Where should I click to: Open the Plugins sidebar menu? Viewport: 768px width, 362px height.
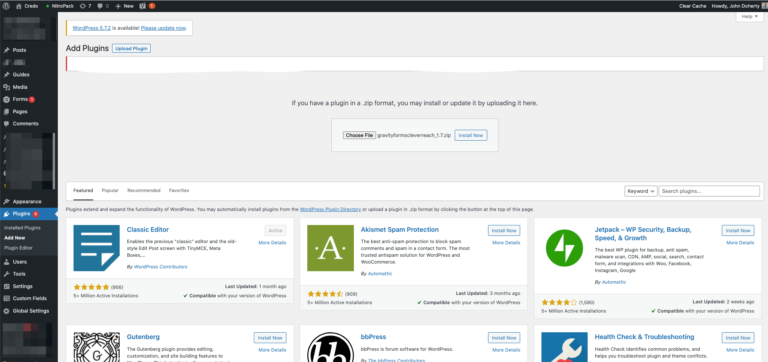click(29, 214)
